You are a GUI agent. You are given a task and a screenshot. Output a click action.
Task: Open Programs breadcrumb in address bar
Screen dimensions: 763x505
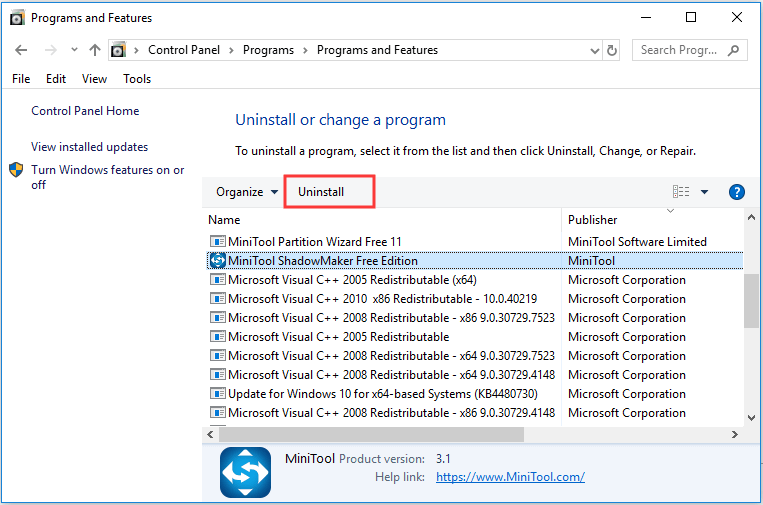click(x=268, y=50)
